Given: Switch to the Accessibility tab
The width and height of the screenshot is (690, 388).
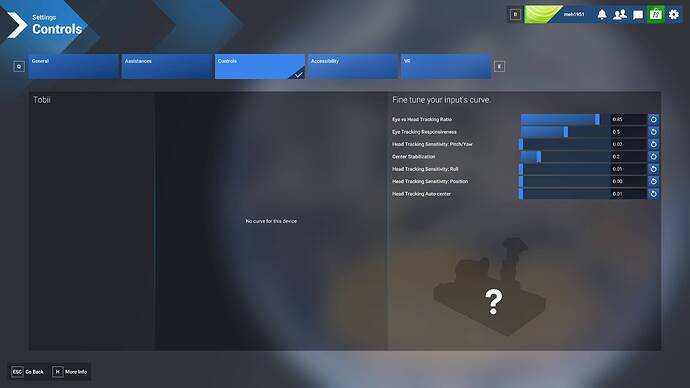Looking at the screenshot, I should 353,66.
